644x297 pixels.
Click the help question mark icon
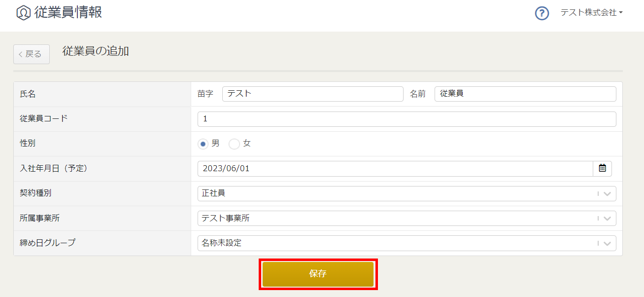coord(542,13)
